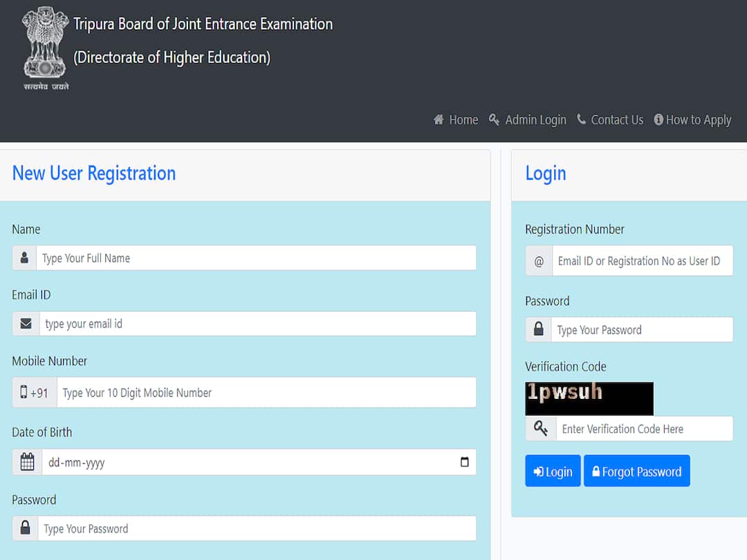This screenshot has width=747, height=560.
Task: Click the lock icon beside login Password
Action: pos(539,329)
